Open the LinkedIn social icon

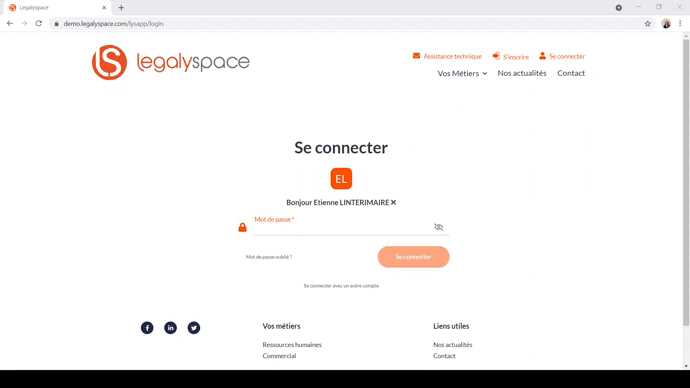(x=170, y=328)
